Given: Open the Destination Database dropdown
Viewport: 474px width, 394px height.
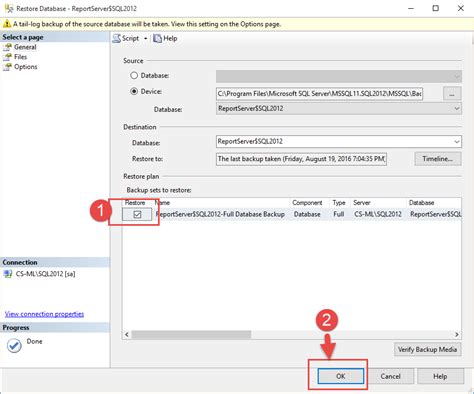Looking at the screenshot, I should click(339, 141).
